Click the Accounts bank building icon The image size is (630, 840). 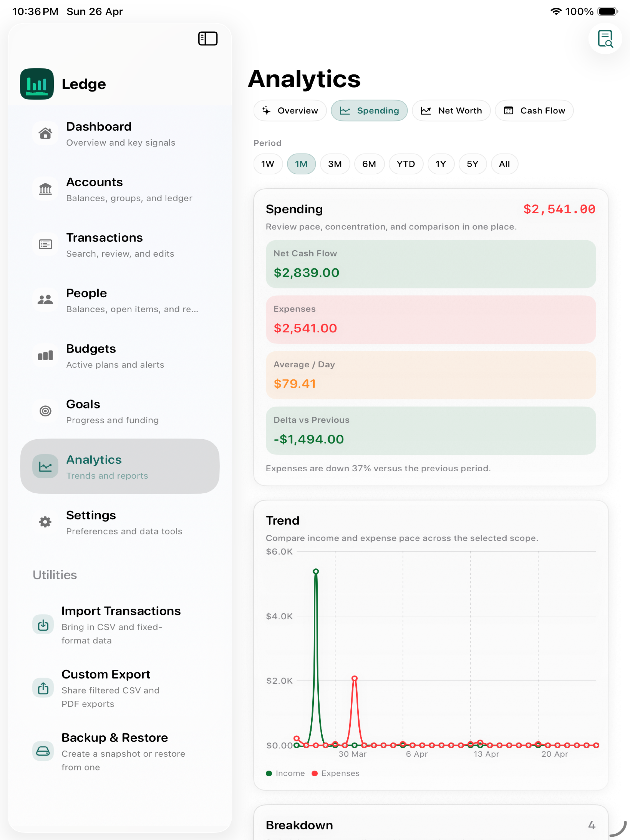(x=45, y=189)
